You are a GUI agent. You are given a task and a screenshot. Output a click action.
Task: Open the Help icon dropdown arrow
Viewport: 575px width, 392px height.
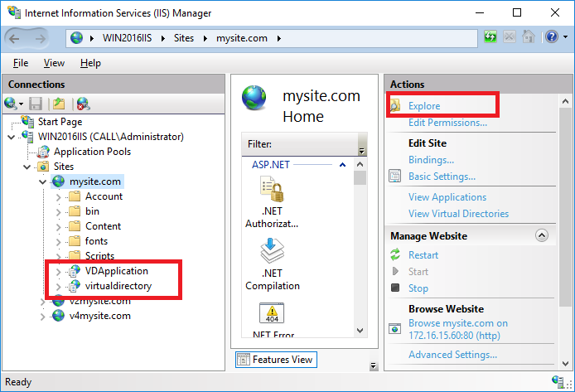pos(565,36)
